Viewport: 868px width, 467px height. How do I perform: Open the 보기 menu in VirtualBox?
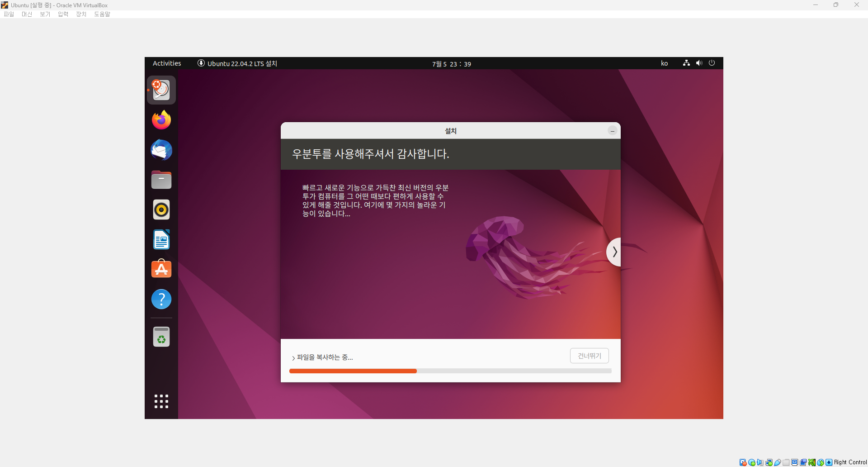[x=45, y=14]
